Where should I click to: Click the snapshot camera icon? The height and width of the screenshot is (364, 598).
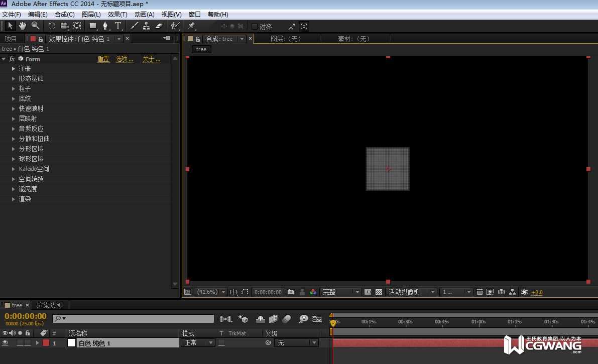pos(291,292)
